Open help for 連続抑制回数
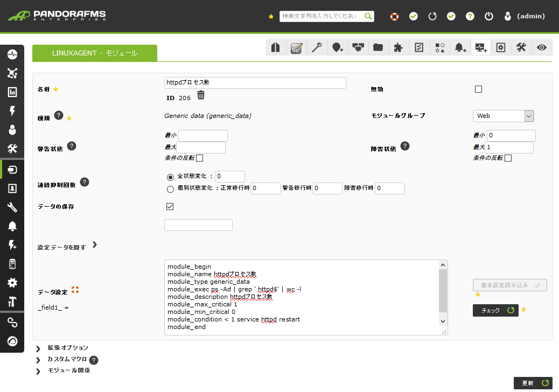559x392 pixels. [85, 182]
